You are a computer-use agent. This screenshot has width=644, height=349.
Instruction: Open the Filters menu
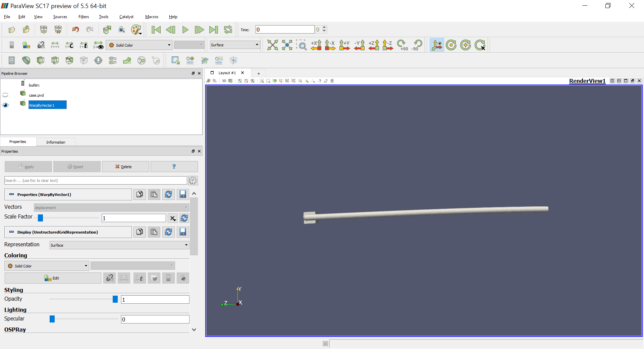click(x=84, y=17)
